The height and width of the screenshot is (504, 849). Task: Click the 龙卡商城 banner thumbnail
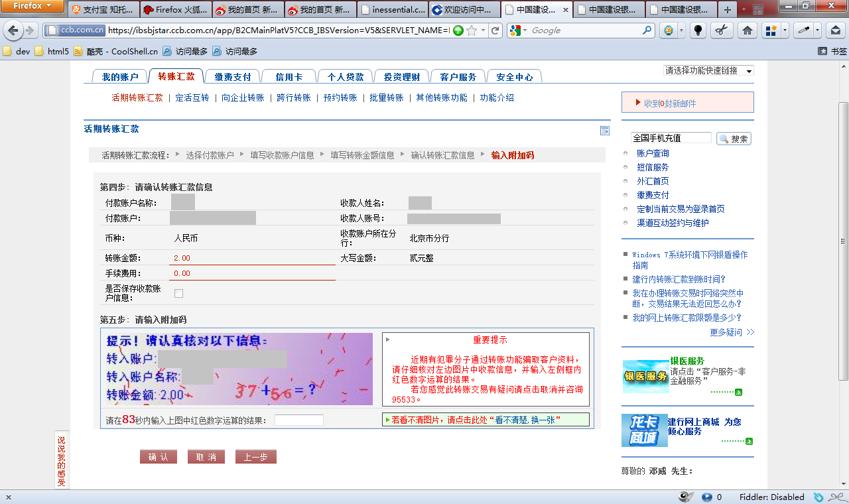tap(645, 430)
